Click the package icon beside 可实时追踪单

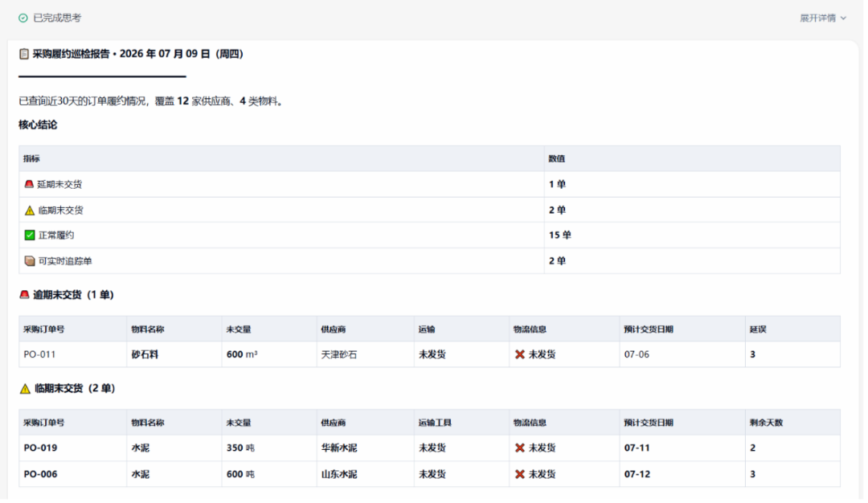[x=30, y=261]
